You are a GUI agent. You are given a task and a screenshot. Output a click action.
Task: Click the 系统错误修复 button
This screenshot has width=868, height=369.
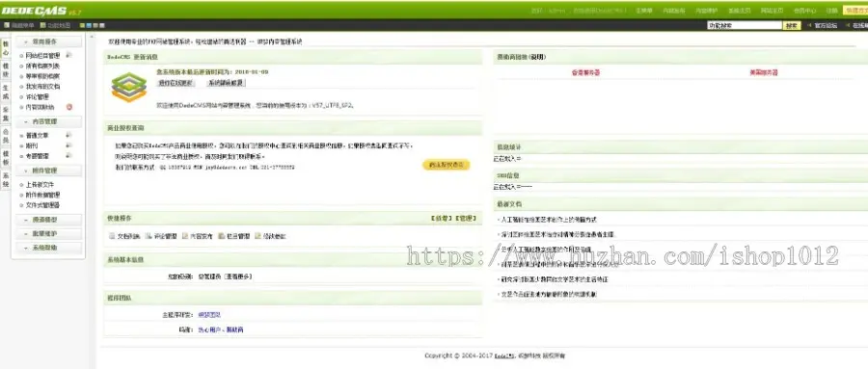pos(226,83)
